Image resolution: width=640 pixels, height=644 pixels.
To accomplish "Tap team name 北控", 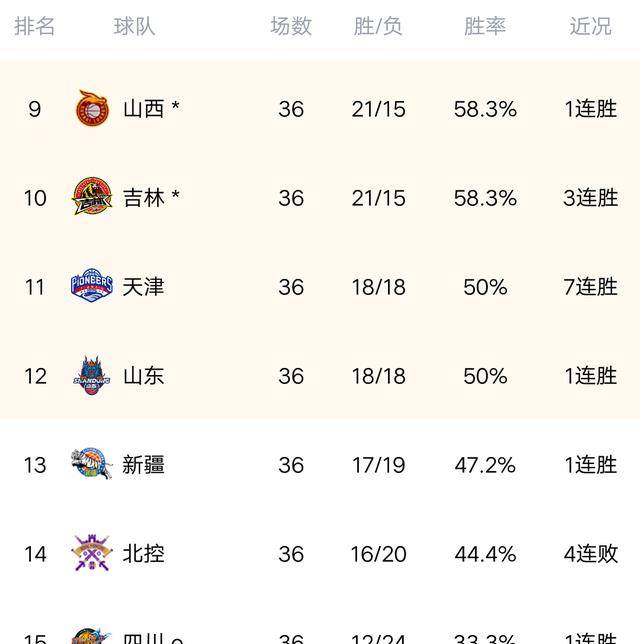I will coord(143,554).
